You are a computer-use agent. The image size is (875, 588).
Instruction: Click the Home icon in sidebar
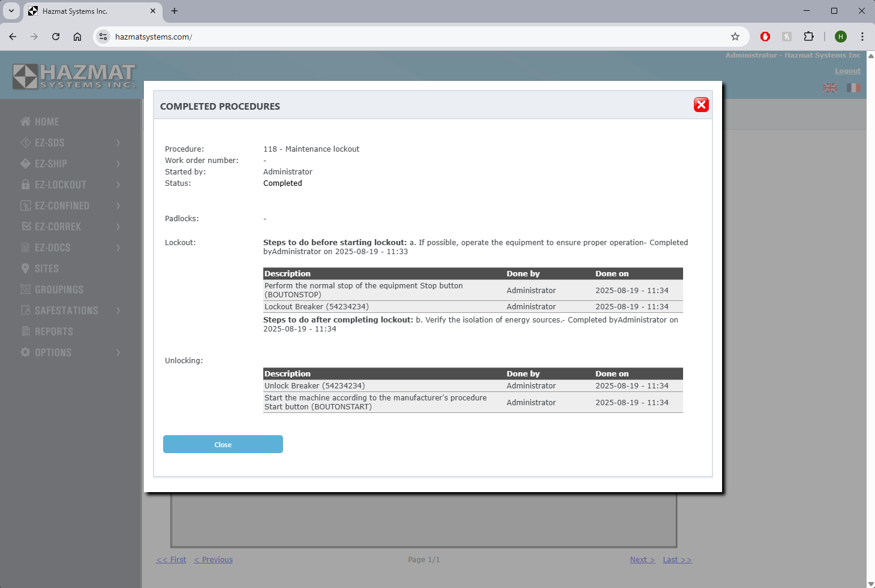pyautogui.click(x=25, y=122)
